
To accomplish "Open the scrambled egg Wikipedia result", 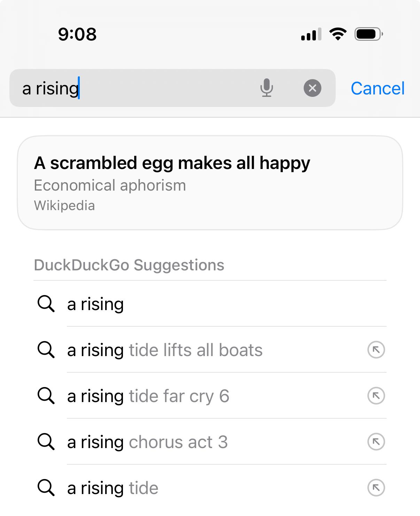I will point(210,183).
